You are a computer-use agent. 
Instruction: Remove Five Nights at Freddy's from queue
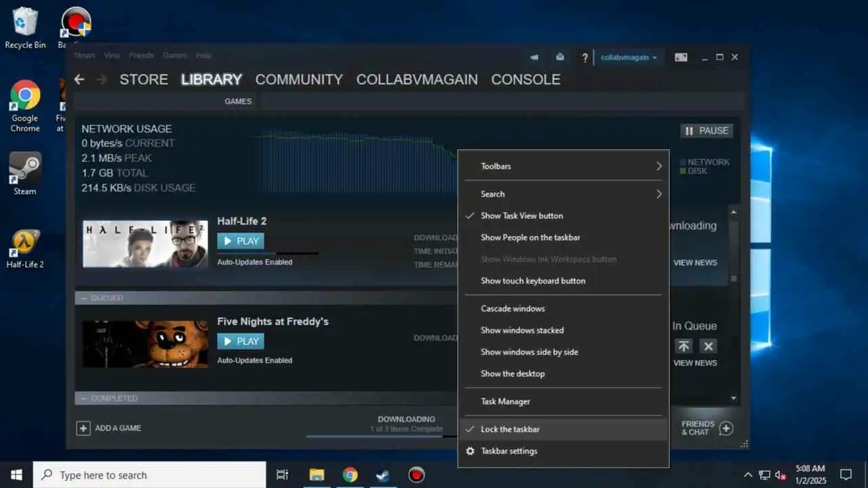pyautogui.click(x=709, y=346)
